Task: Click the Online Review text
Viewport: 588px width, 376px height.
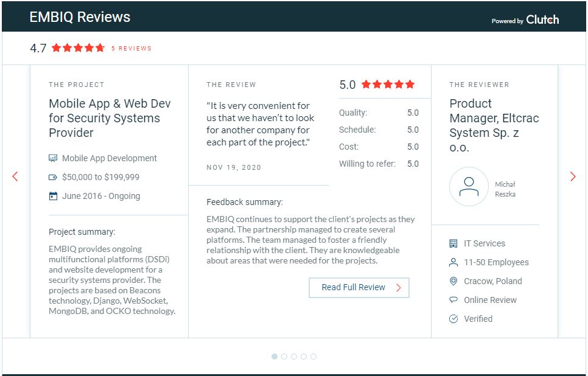Action: tap(490, 300)
